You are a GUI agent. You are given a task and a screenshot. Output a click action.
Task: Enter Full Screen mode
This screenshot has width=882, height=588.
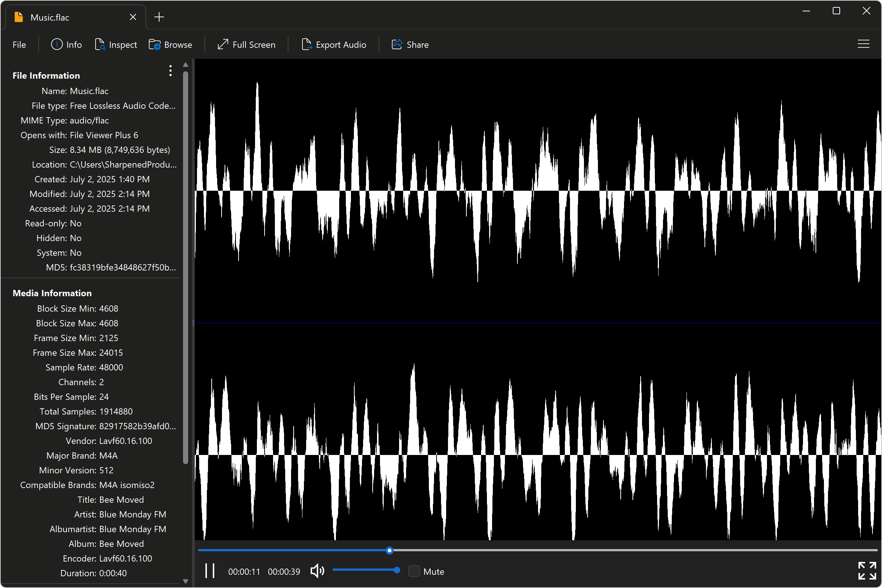coord(246,44)
